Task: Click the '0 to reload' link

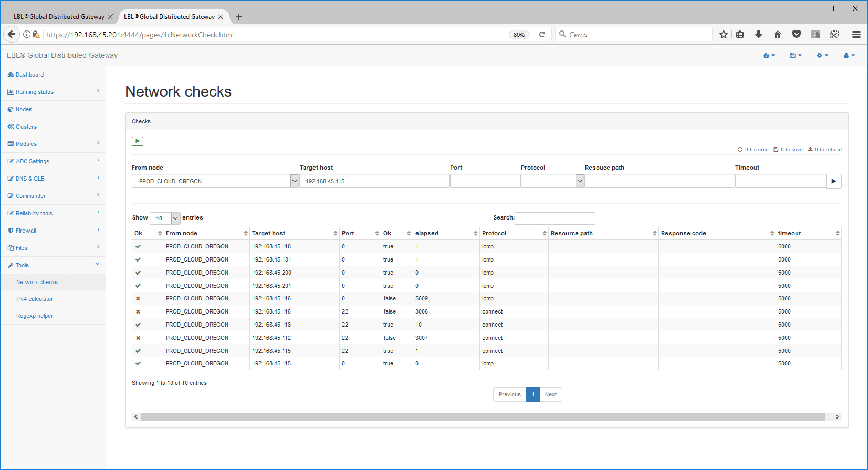Action: pos(824,150)
